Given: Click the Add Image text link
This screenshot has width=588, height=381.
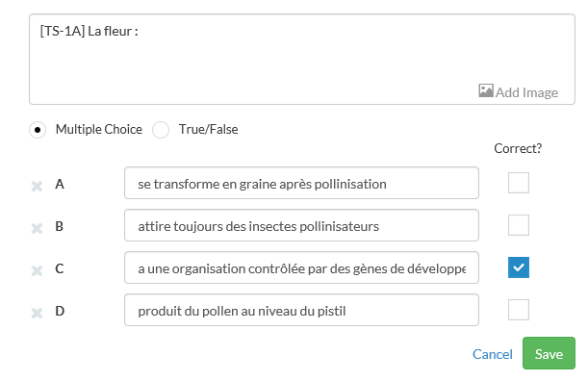Looking at the screenshot, I should click(526, 92).
